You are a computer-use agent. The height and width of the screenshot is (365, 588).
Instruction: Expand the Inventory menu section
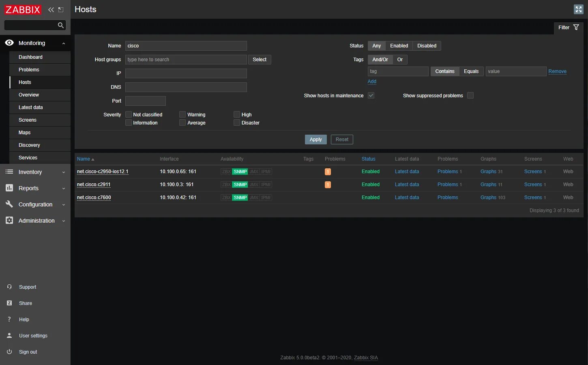coord(64,172)
